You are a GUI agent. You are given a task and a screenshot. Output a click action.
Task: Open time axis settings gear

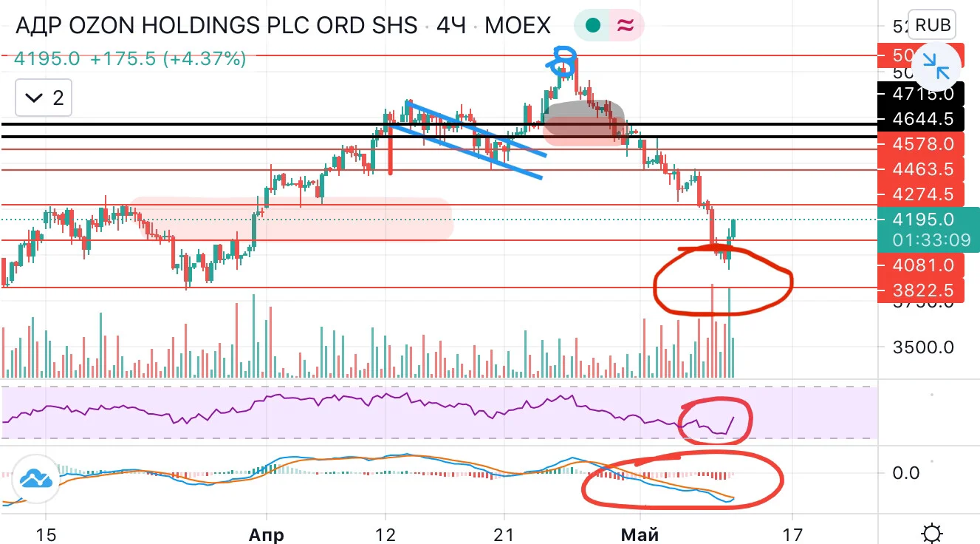tap(933, 533)
